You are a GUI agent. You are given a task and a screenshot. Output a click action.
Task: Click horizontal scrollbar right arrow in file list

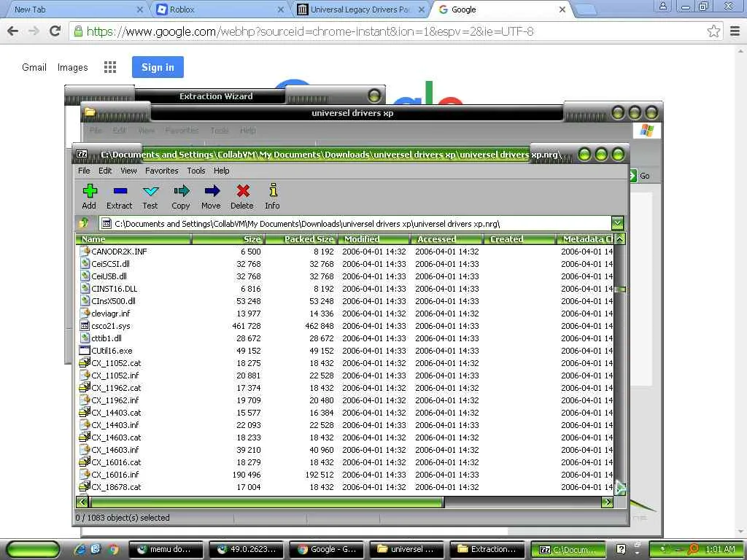pos(607,502)
